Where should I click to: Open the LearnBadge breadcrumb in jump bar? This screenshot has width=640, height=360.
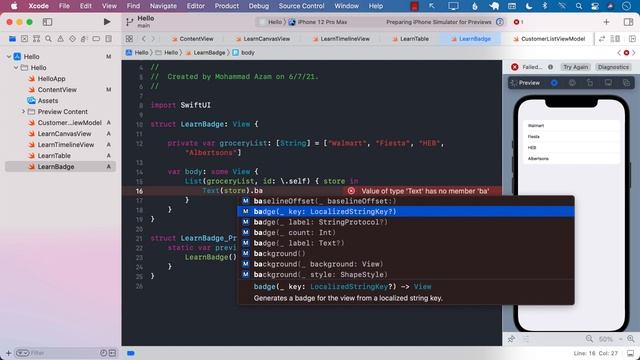click(x=205, y=53)
